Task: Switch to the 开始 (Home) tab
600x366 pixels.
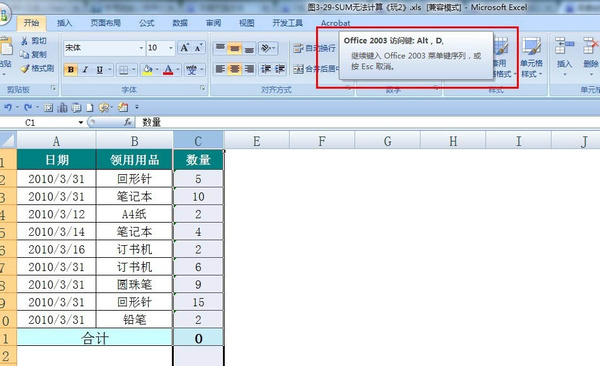Action: point(31,23)
